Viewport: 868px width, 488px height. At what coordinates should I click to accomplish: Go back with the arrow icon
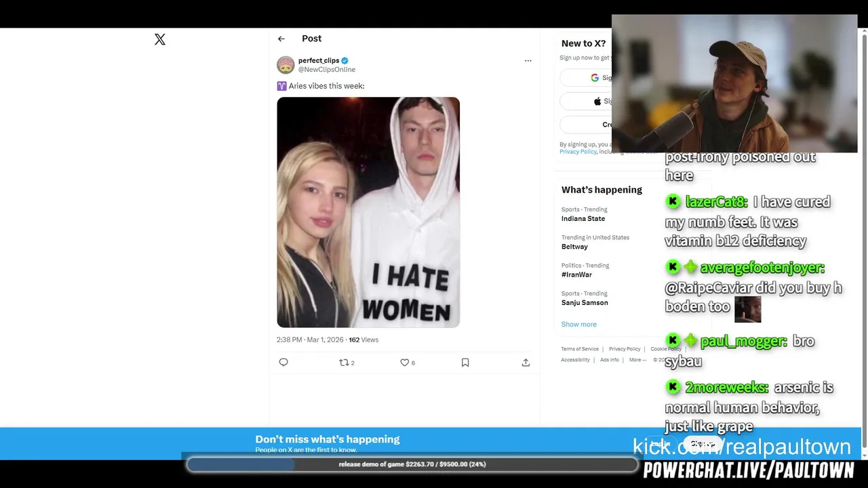(x=281, y=39)
